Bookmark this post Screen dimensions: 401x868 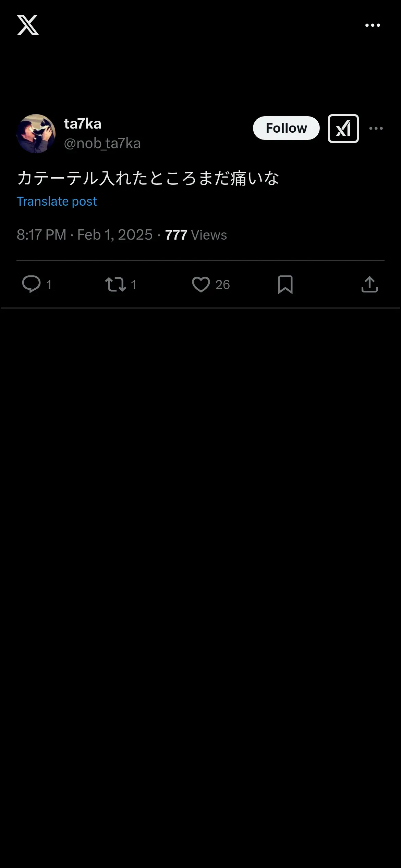click(285, 285)
